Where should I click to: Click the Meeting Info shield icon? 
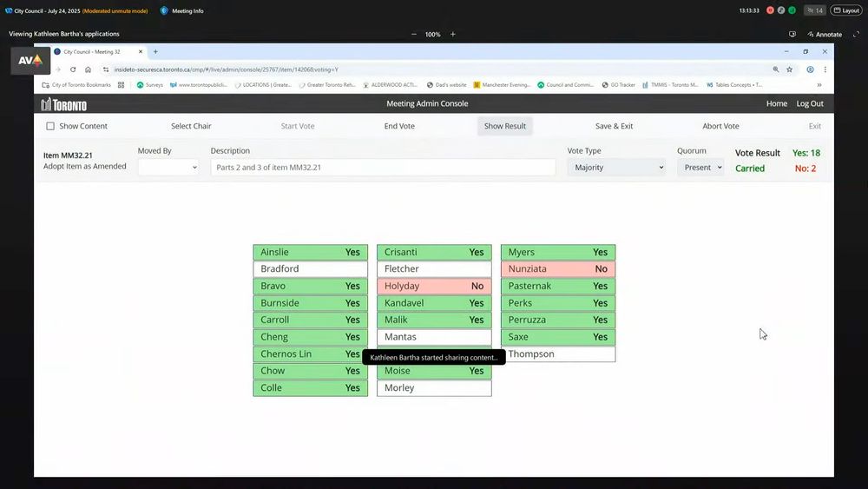coord(164,10)
